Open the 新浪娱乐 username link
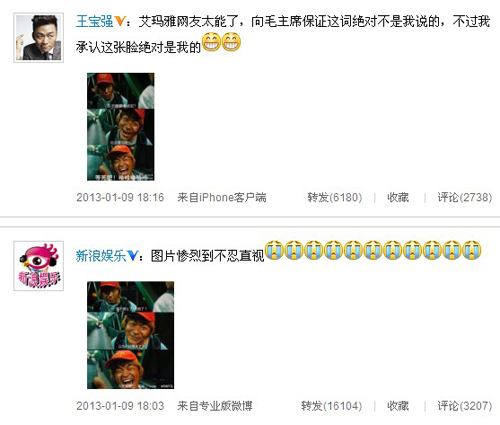 coord(101,256)
